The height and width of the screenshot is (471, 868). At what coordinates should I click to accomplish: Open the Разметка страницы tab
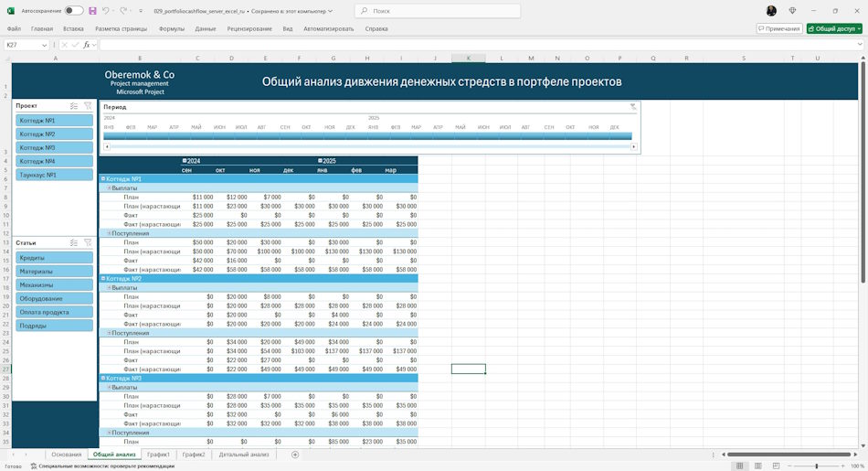(122, 29)
